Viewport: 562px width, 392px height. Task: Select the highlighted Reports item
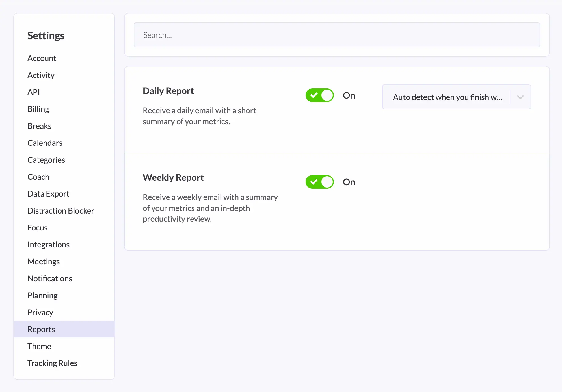(64, 329)
